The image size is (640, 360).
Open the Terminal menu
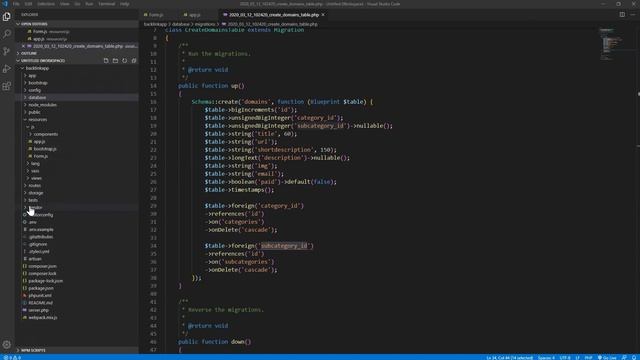pyautogui.click(x=107, y=4)
